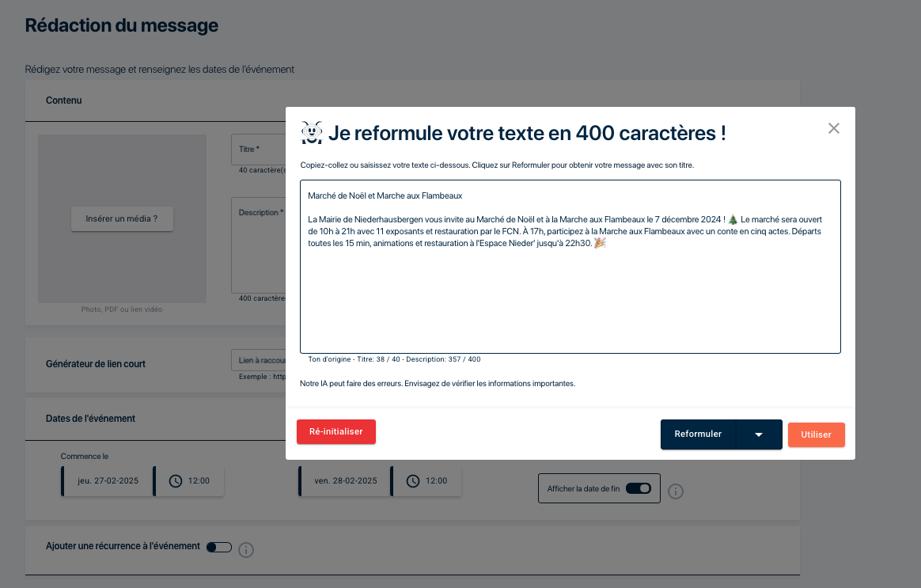
Task: Click "Insérer un média ?" button
Action: [x=122, y=218]
